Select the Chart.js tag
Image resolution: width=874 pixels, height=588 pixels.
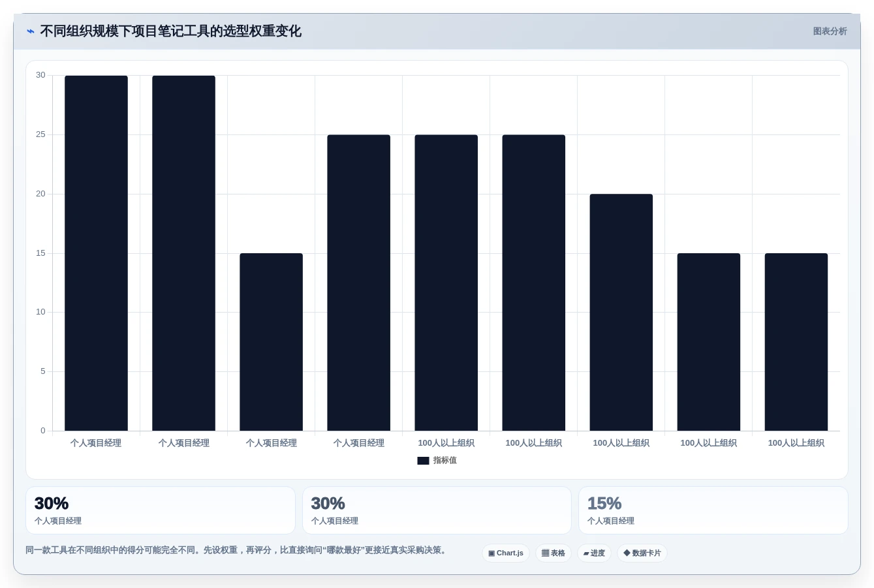[x=506, y=553]
